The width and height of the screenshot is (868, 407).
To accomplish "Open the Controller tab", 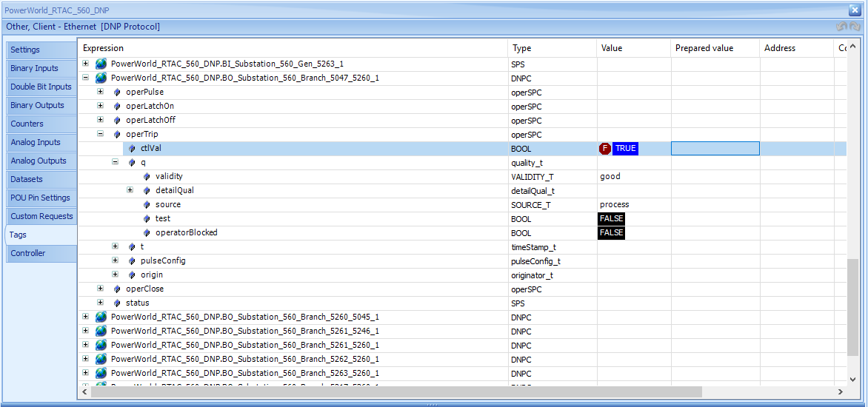I will click(x=40, y=253).
